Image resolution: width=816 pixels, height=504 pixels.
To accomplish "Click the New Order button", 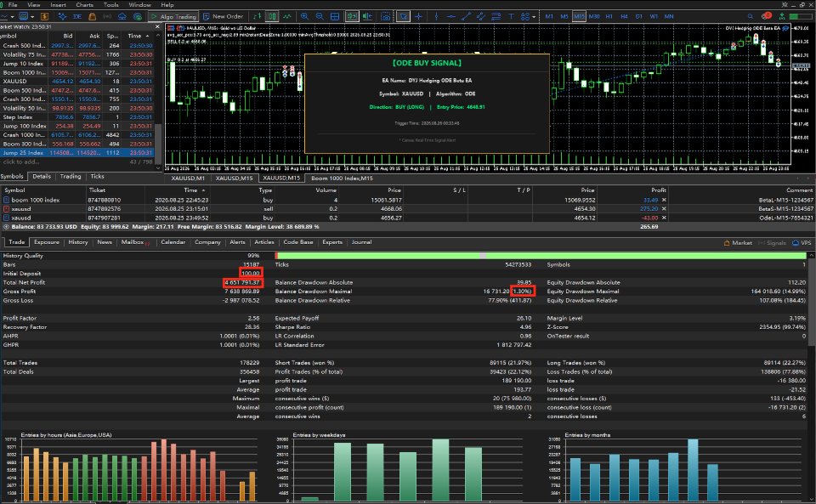I will point(224,17).
